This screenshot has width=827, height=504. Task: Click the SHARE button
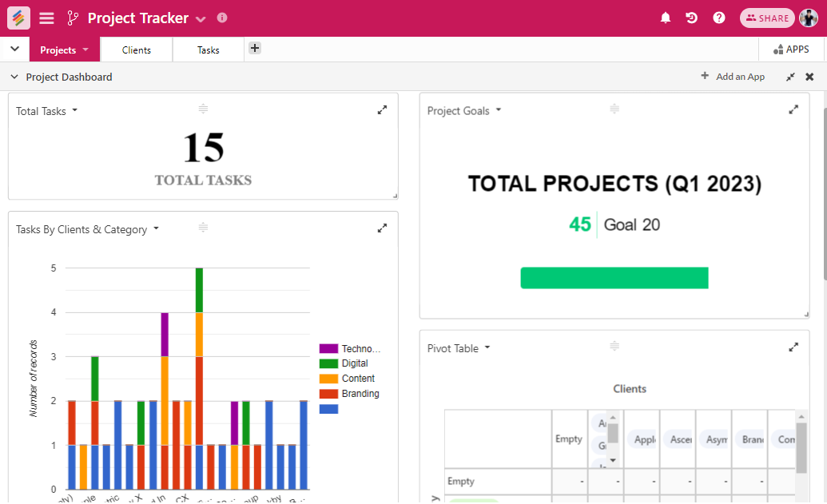tap(767, 18)
